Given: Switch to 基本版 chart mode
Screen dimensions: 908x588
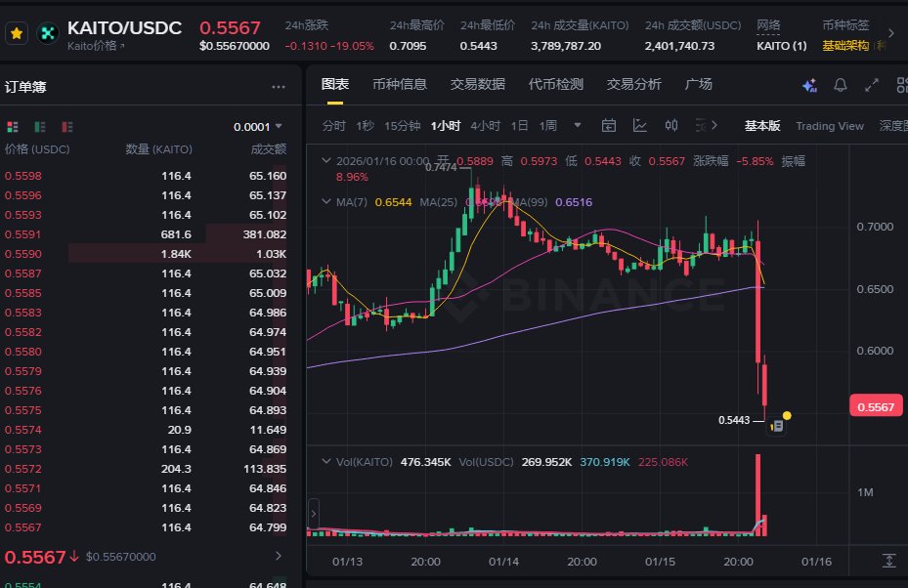Looking at the screenshot, I should click(762, 126).
